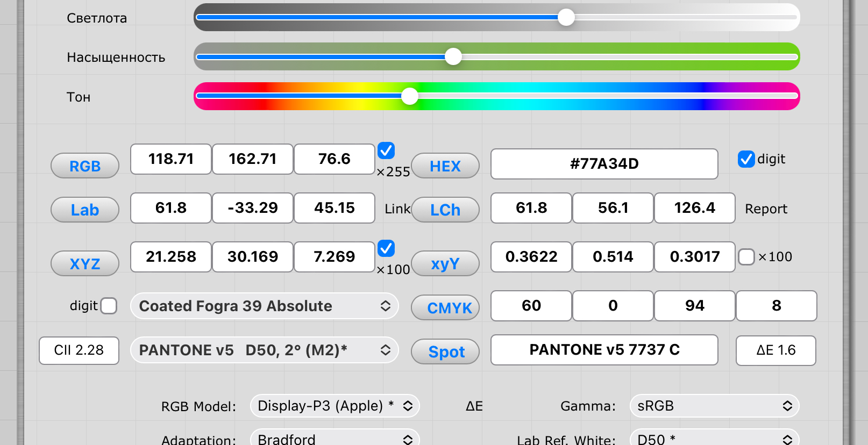Image resolution: width=868 pixels, height=445 pixels.
Task: Open the Coated Fogra 39 Absolute dropdown
Action: pos(264,306)
